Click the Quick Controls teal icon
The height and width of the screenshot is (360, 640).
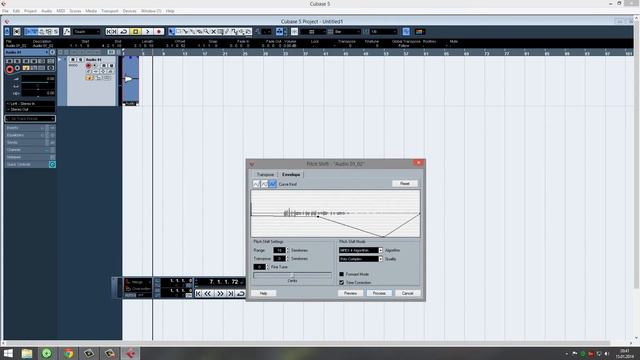pos(52,164)
